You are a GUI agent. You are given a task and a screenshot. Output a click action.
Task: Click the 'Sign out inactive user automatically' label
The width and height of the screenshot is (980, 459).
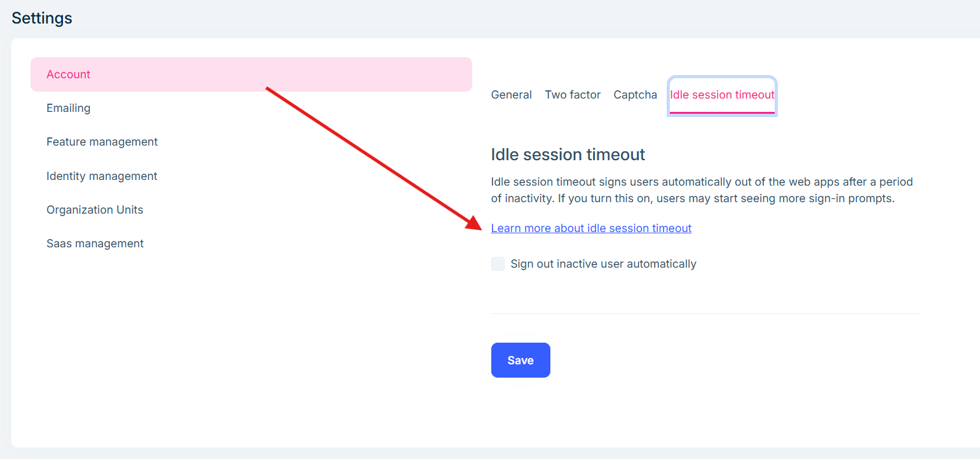click(x=603, y=264)
